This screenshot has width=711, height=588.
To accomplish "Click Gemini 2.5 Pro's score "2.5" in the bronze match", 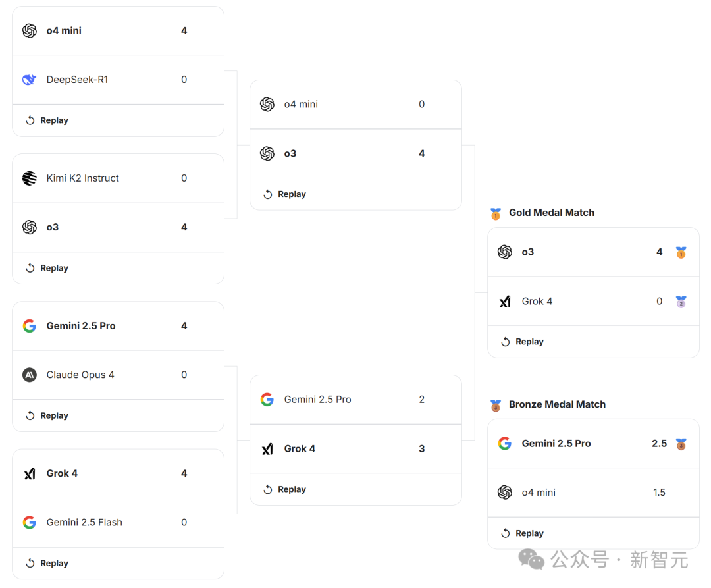I will pyautogui.click(x=659, y=443).
